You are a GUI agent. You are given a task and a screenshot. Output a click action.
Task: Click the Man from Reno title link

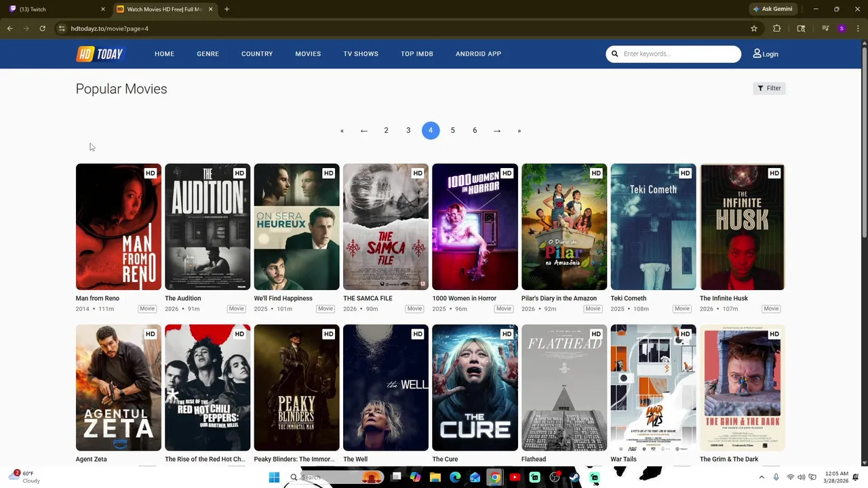[98, 298]
